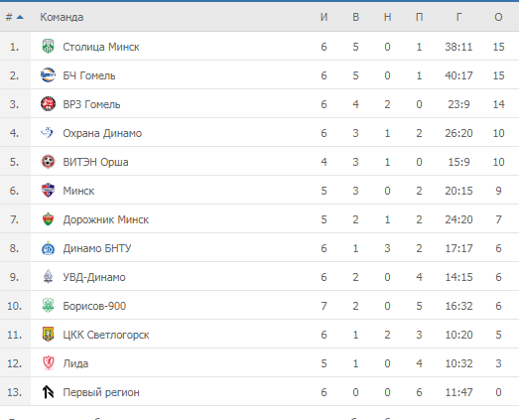Sort table by the О points column
Screen dimensions: 519x420
[498, 17]
